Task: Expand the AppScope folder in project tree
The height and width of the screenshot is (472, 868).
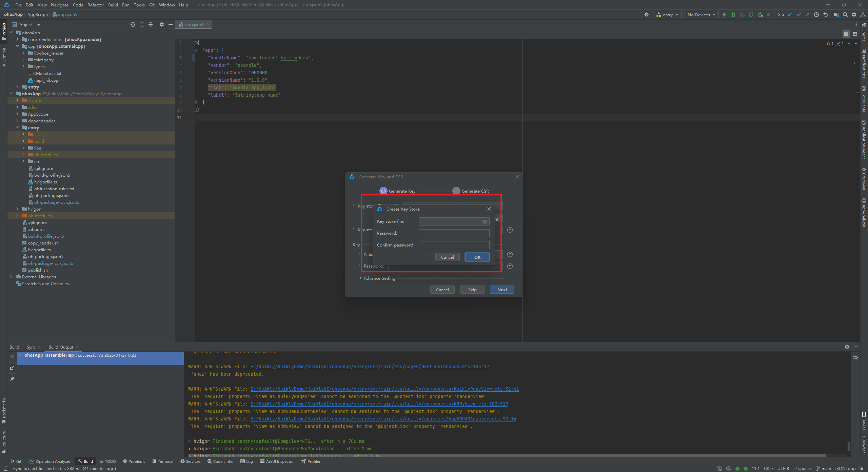Action: tap(17, 114)
